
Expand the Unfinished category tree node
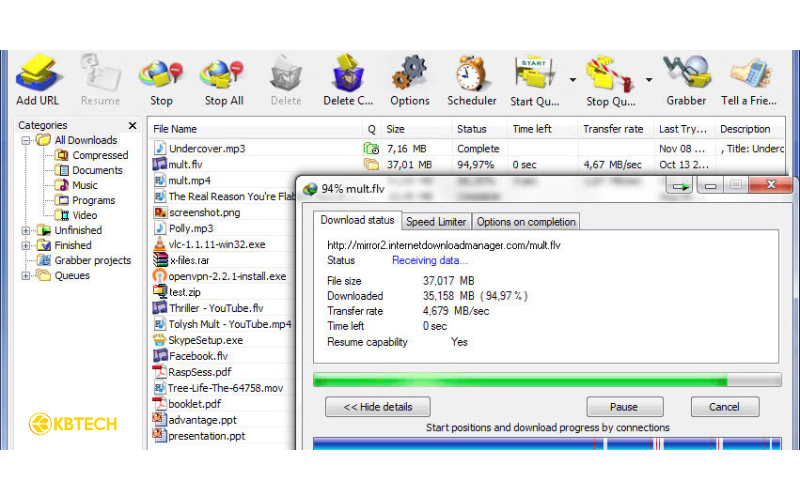27,230
